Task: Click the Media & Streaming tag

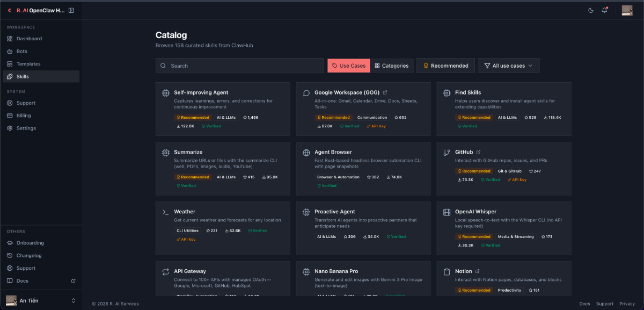Action: [516, 236]
